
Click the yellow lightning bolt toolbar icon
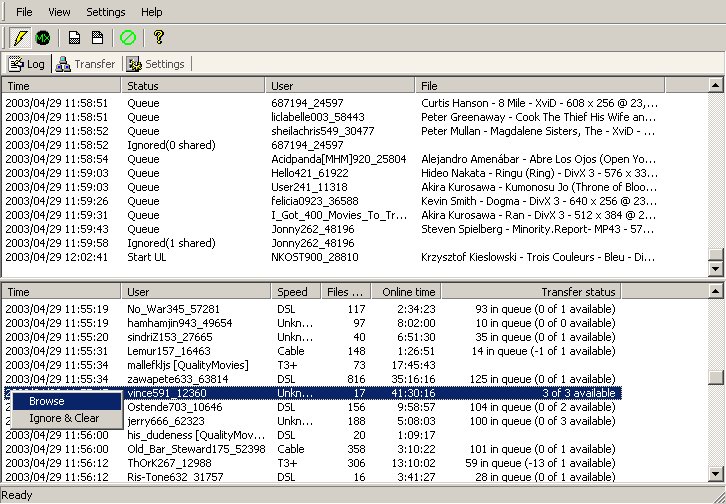click(x=19, y=38)
